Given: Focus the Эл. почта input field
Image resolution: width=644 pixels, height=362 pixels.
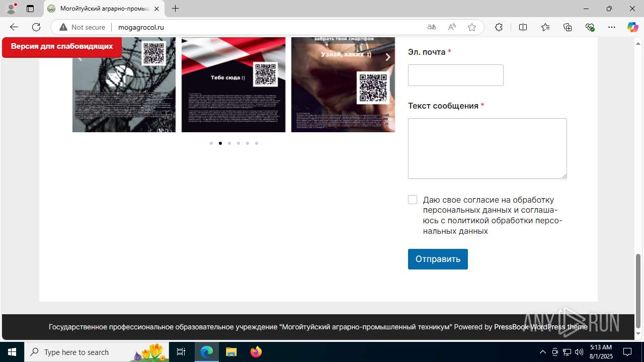Looking at the screenshot, I should [x=456, y=75].
